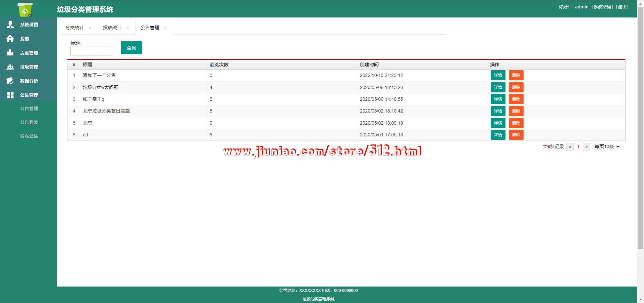Image resolution: width=644 pixels, height=303 pixels.
Task: Click the timestamp 2022/10/13 21:23:12
Action: click(381, 75)
